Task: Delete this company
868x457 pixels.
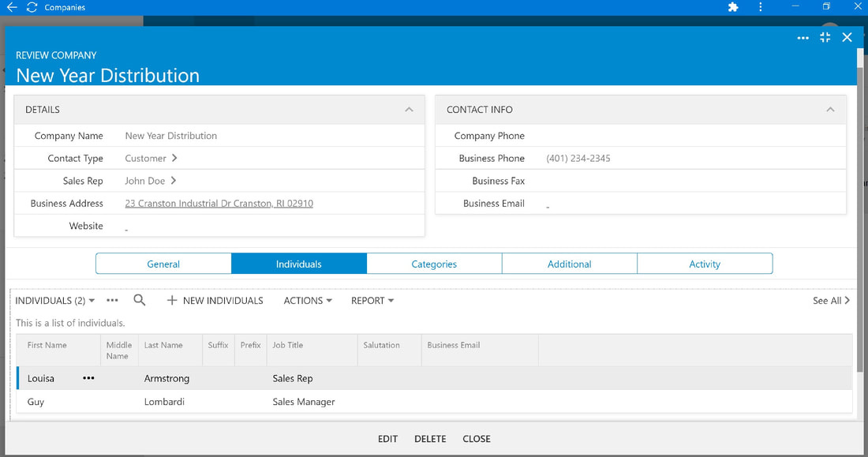Action: [430, 439]
